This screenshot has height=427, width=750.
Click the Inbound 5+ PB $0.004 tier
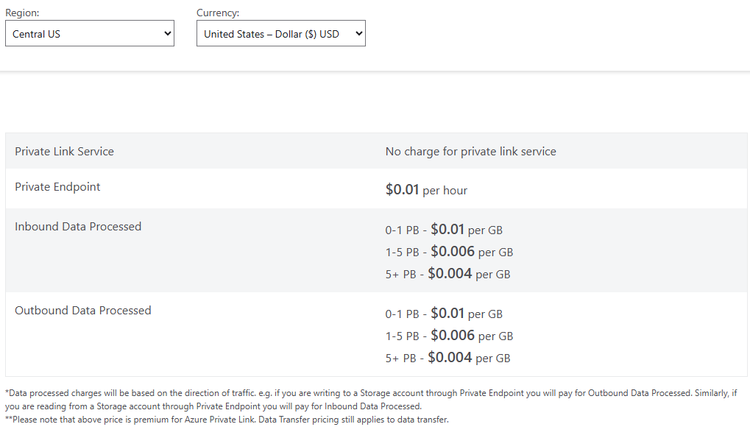pos(448,274)
